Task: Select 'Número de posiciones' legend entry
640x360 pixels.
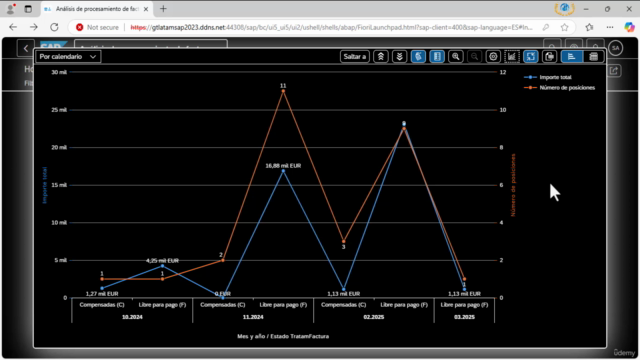Action: (x=560, y=88)
